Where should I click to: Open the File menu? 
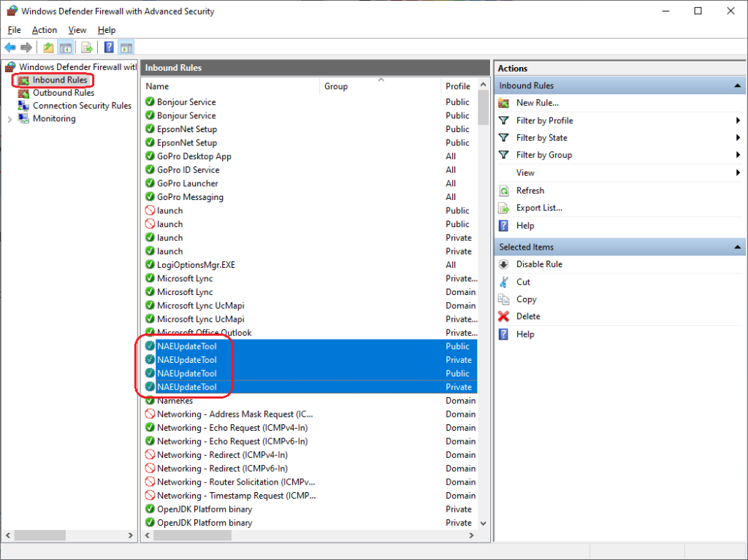(15, 30)
